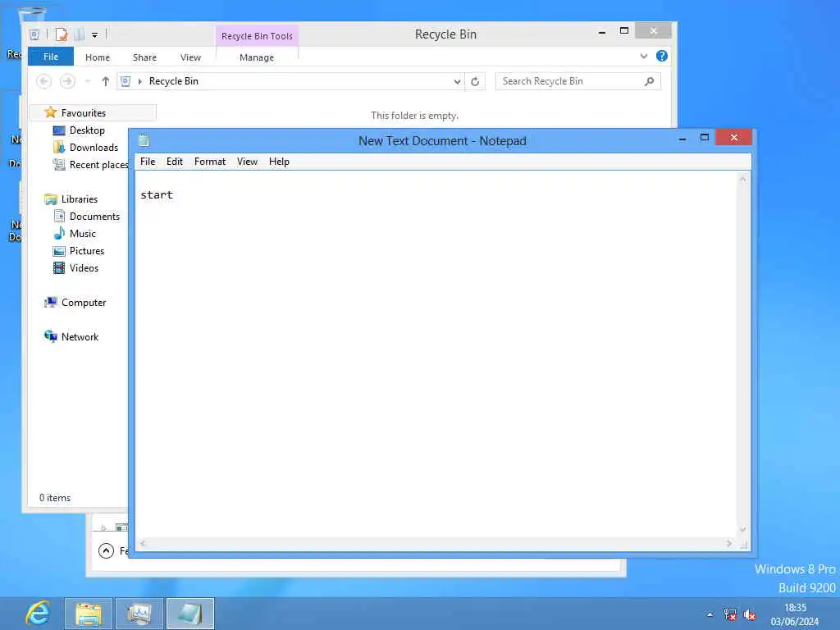Click the address bar Recycle Bin icon

[x=126, y=81]
